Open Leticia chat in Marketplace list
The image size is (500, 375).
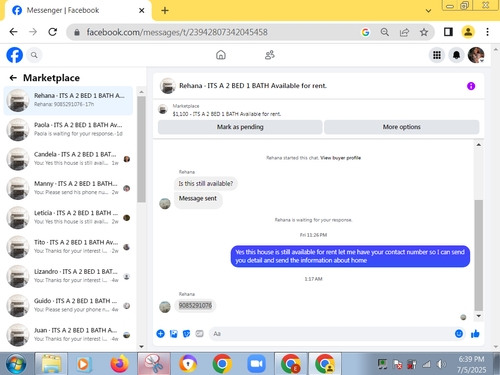tap(68, 217)
